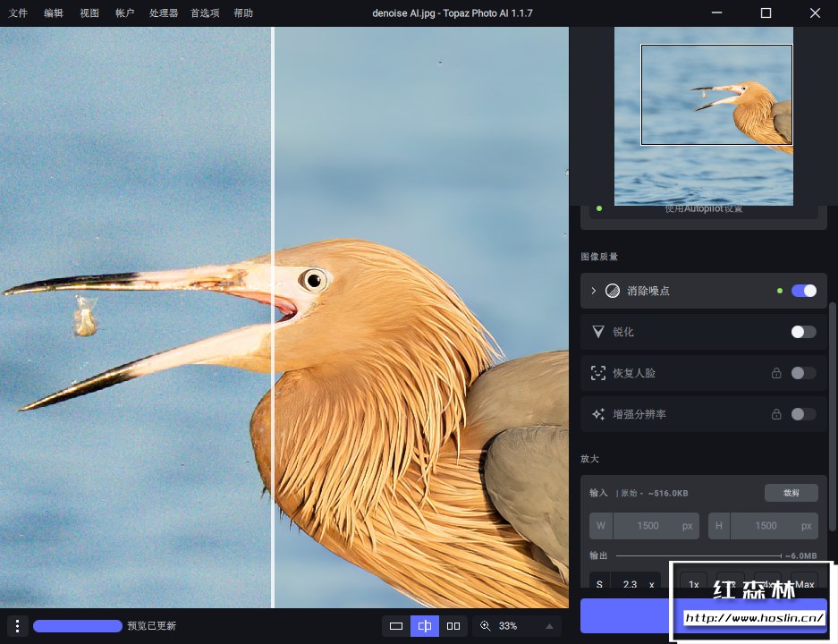Click the Remove Noise (消除噪点) icon

613,291
